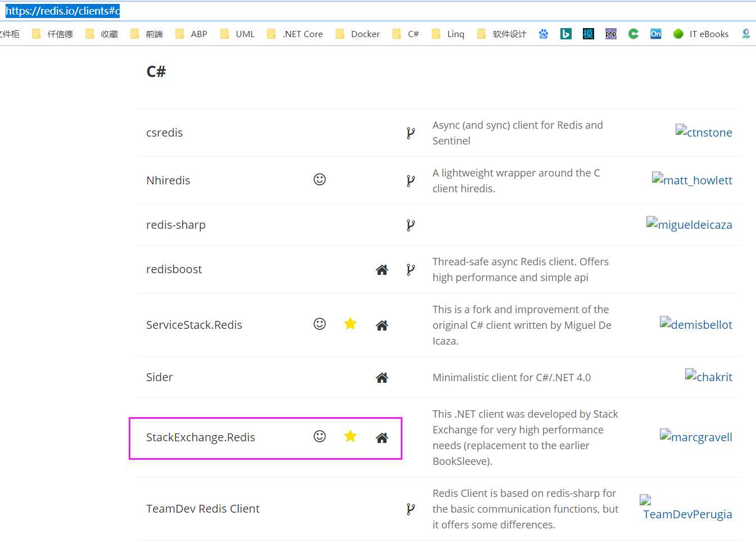The image size is (756, 543).
Task: Open the IT eBooks bookmark
Action: tap(701, 34)
